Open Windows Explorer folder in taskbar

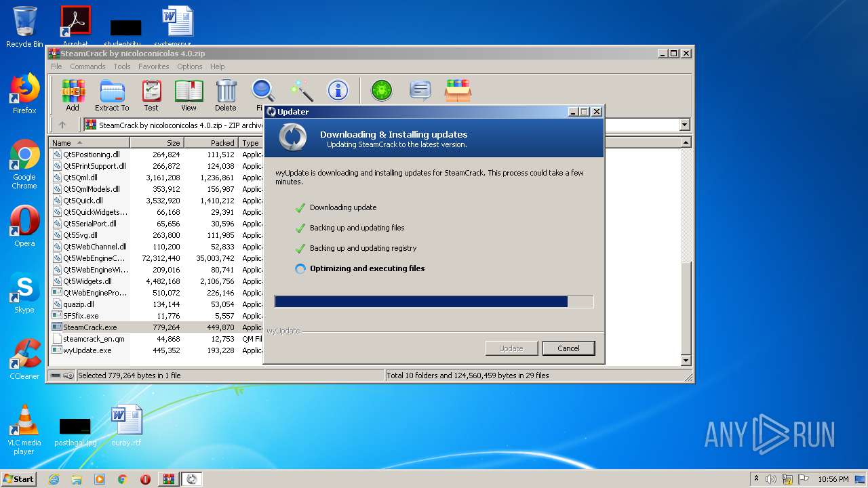click(77, 479)
